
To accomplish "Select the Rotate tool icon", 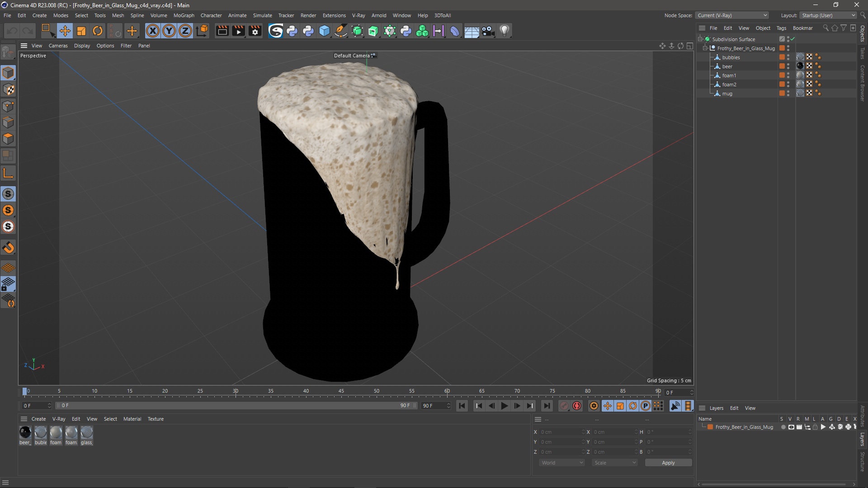I will click(x=98, y=31).
